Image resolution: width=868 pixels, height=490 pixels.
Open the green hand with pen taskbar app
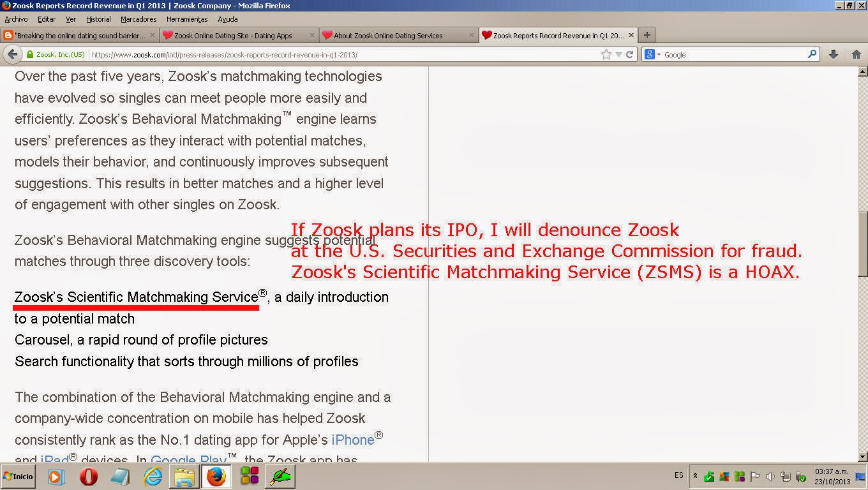click(x=280, y=477)
